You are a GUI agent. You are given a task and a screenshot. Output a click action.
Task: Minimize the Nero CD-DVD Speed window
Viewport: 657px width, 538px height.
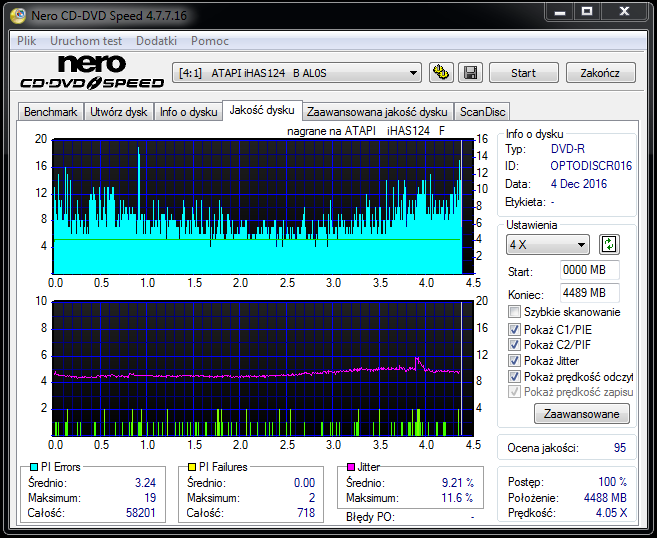tap(559, 12)
